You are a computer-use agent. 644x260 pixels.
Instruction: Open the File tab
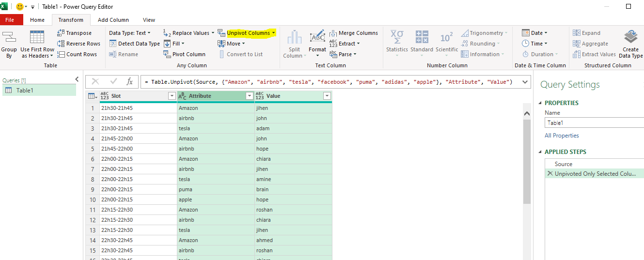[10, 20]
